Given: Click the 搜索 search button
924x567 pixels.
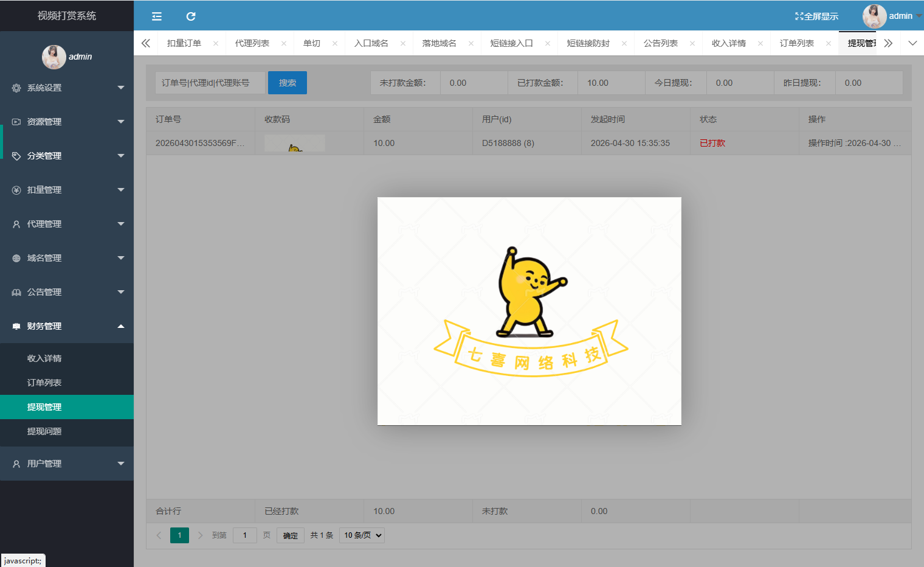Looking at the screenshot, I should click(288, 83).
